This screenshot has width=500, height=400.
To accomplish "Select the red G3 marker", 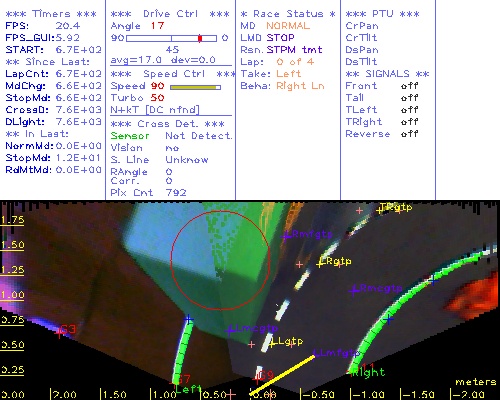I will [x=59, y=332].
